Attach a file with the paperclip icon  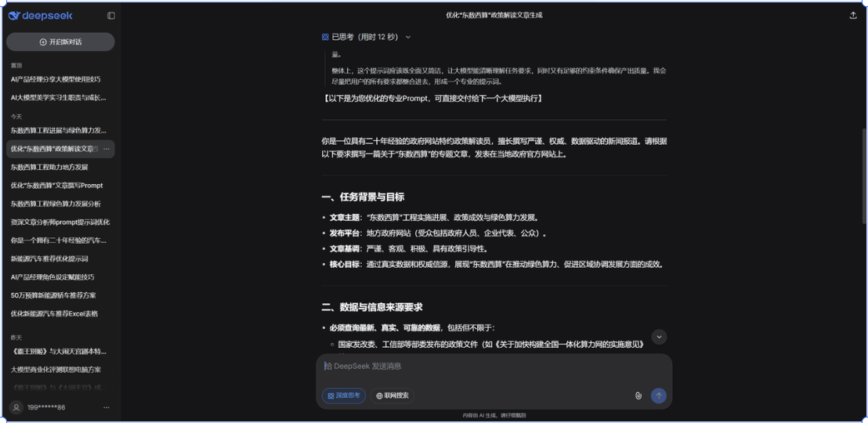click(638, 396)
